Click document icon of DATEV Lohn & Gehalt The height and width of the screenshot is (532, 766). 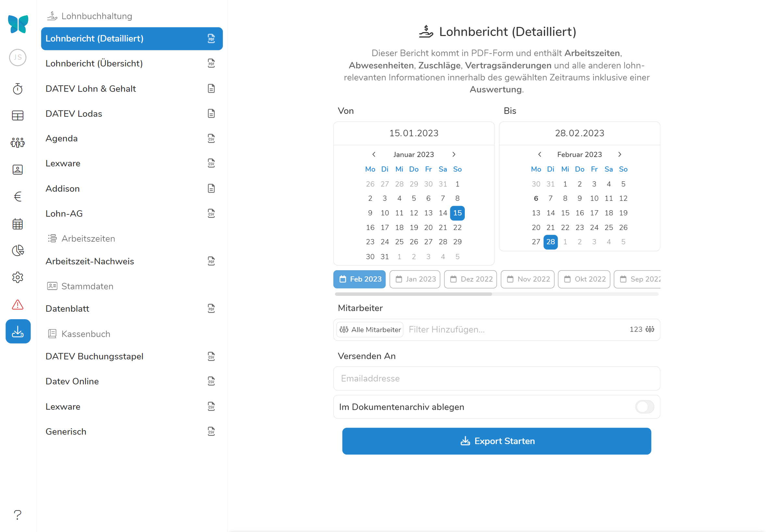211,88
